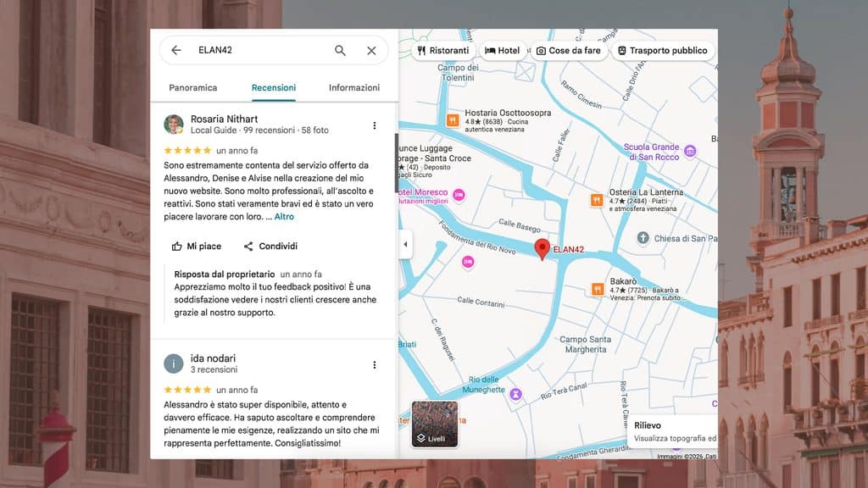Click the reviews panel scrollbar
The height and width of the screenshot is (488, 868).
(x=397, y=163)
